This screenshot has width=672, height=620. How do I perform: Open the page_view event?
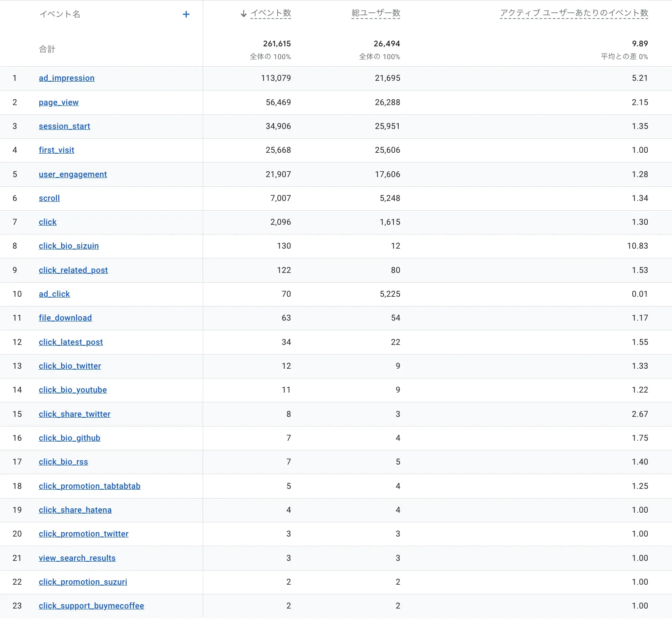click(59, 102)
